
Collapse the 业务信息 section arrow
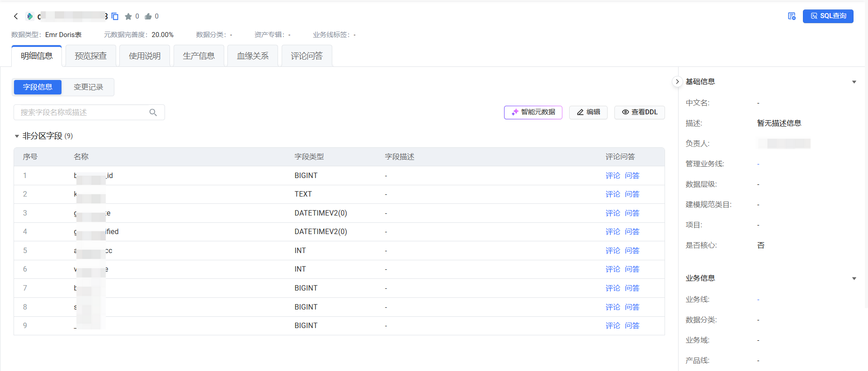[x=854, y=278]
